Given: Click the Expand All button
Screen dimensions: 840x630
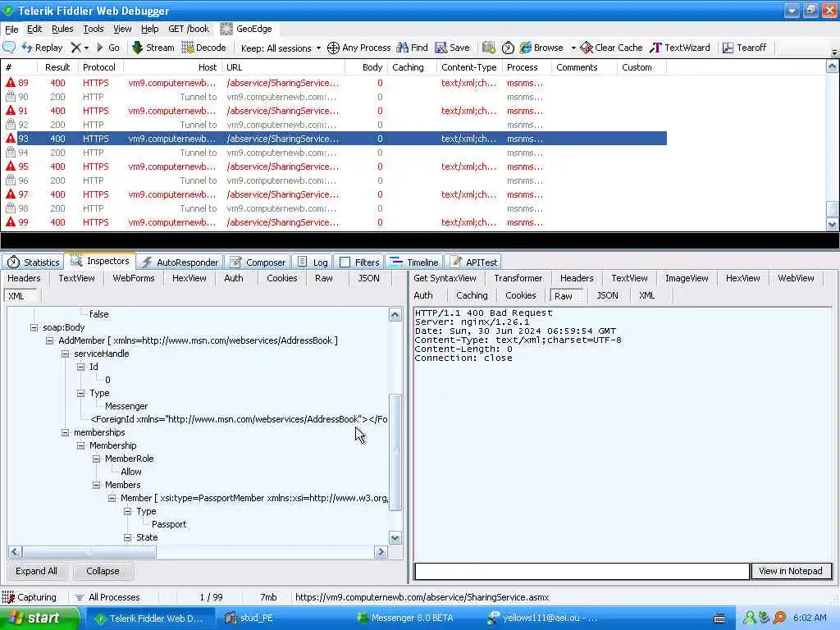Looking at the screenshot, I should (36, 571).
